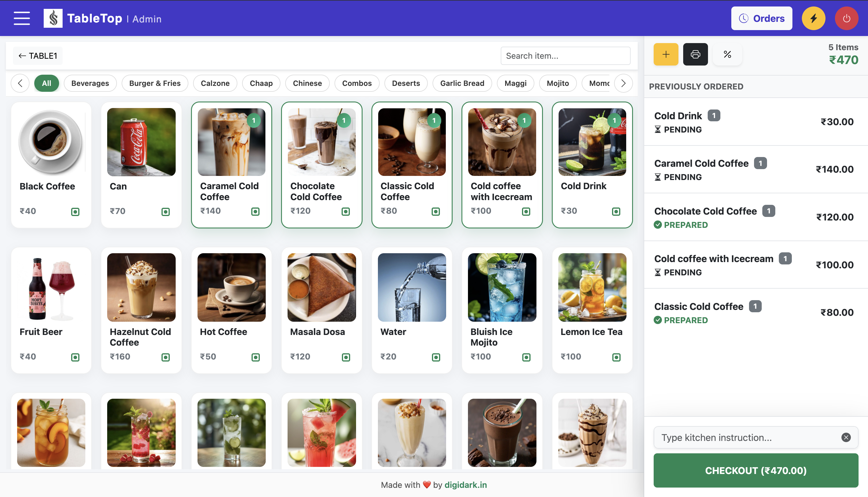Select Cold Drink in previously ordered list
The height and width of the screenshot is (497, 868).
pos(756,122)
